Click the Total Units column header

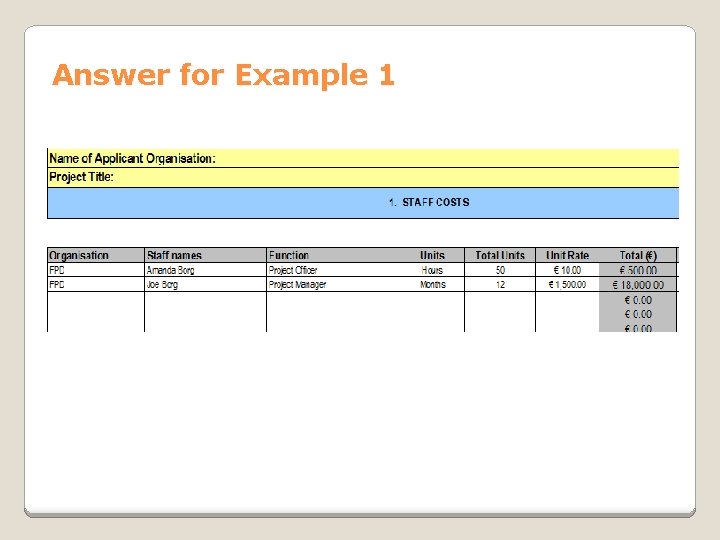500,255
